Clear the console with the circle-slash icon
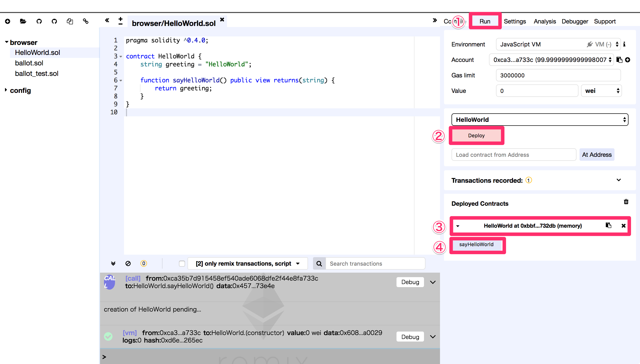This screenshot has height=364, width=640. [128, 263]
